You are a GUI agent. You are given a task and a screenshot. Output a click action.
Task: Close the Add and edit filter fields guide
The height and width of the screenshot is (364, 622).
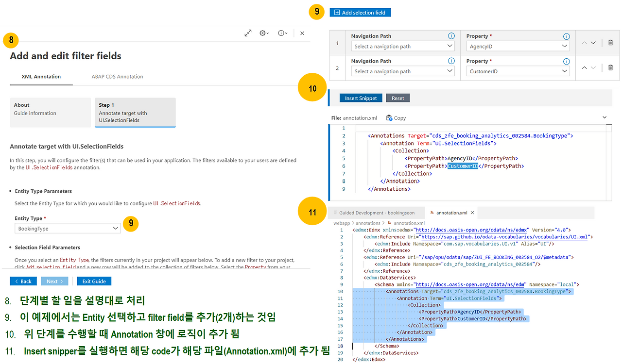[x=302, y=33]
